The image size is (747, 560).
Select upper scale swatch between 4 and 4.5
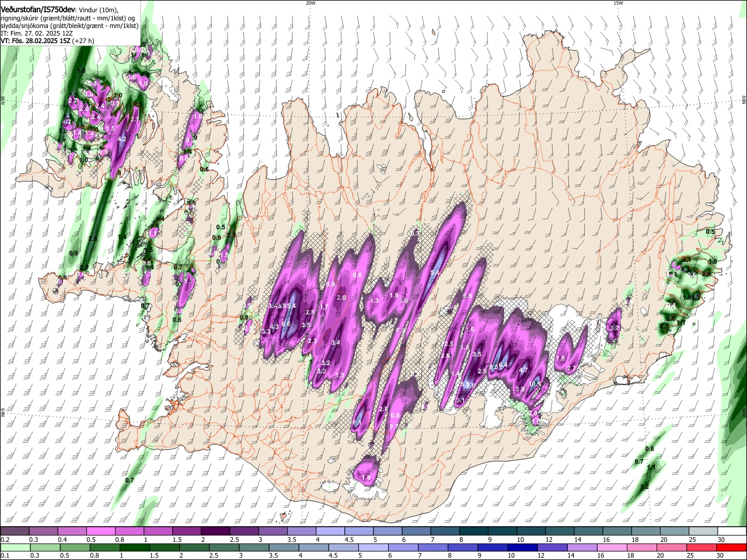pyautogui.click(x=330, y=531)
